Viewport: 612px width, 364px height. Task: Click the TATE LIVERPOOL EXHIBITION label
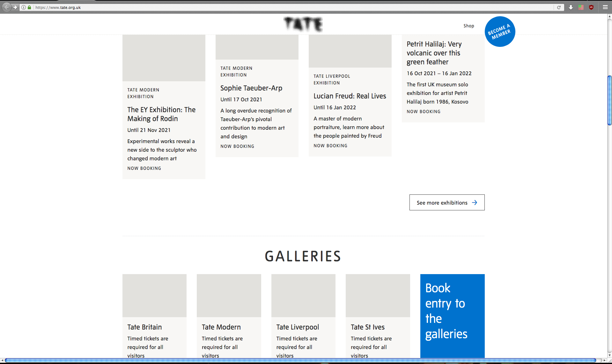(x=332, y=79)
